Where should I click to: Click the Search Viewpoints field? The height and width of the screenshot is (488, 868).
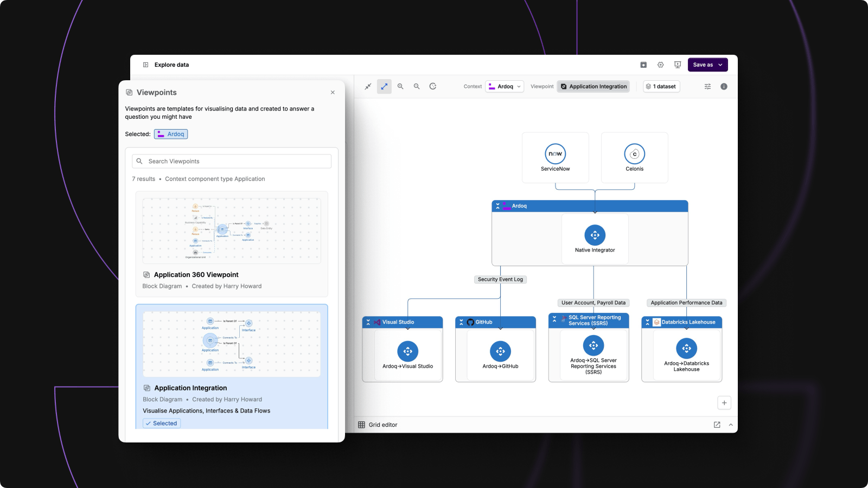pos(232,161)
